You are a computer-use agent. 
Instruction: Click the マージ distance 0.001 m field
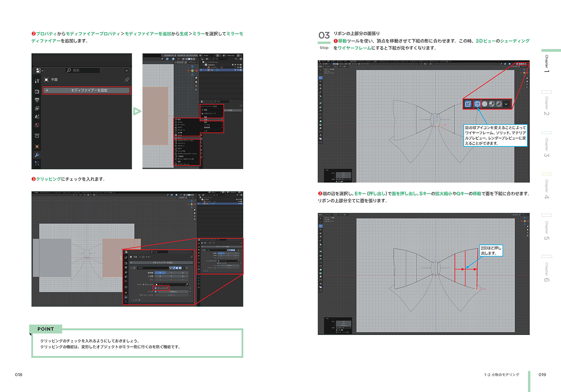click(x=173, y=291)
